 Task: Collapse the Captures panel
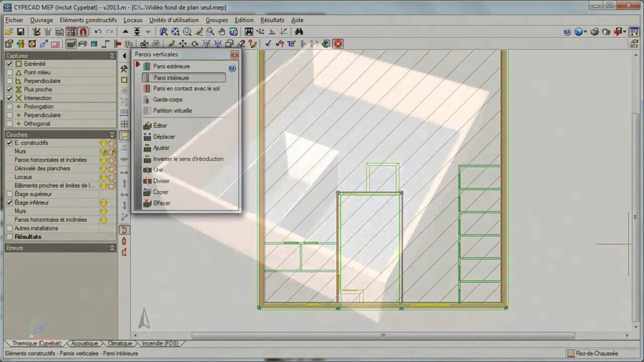[x=112, y=55]
